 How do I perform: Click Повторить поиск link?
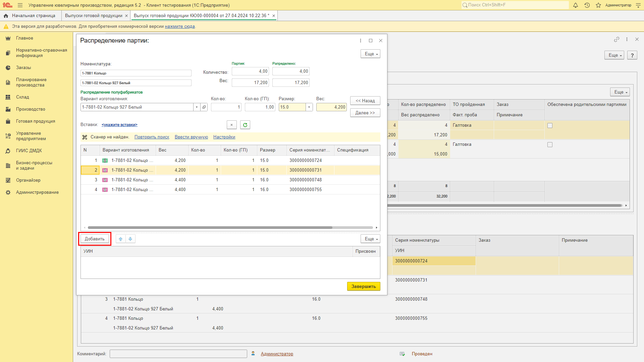(x=152, y=137)
